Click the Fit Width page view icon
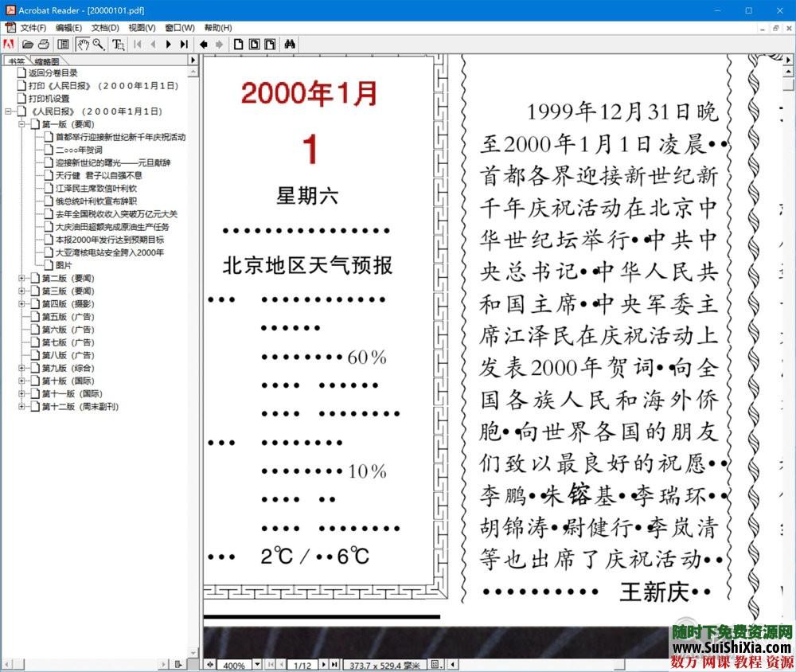 (269, 45)
